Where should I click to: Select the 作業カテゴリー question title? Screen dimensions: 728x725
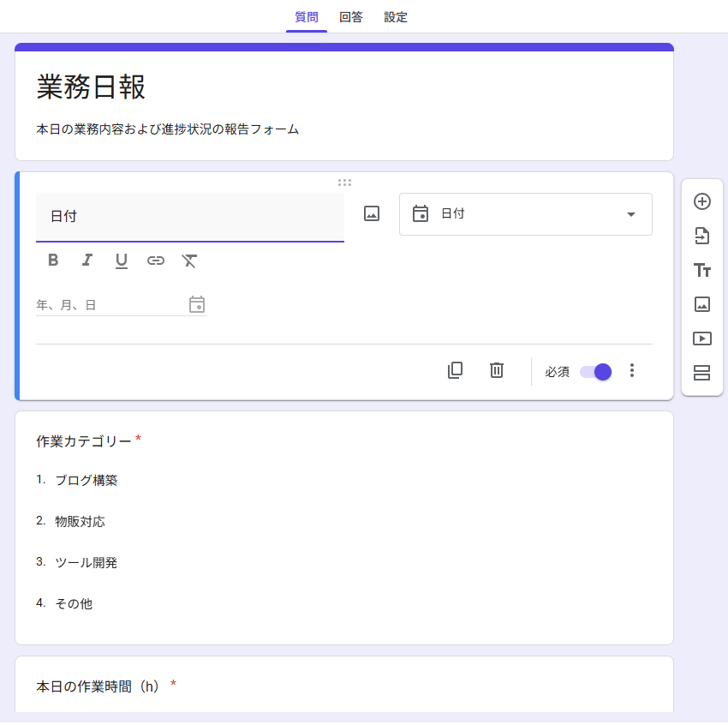tap(84, 441)
